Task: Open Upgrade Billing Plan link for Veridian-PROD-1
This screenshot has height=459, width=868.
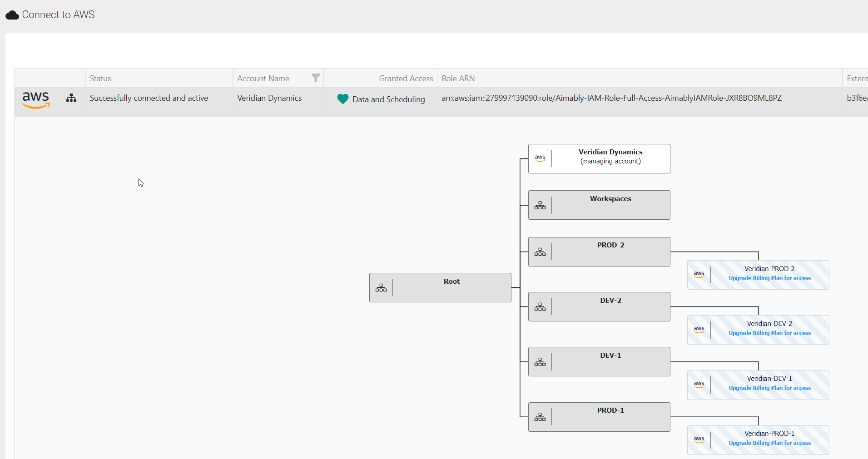Action: pos(769,443)
